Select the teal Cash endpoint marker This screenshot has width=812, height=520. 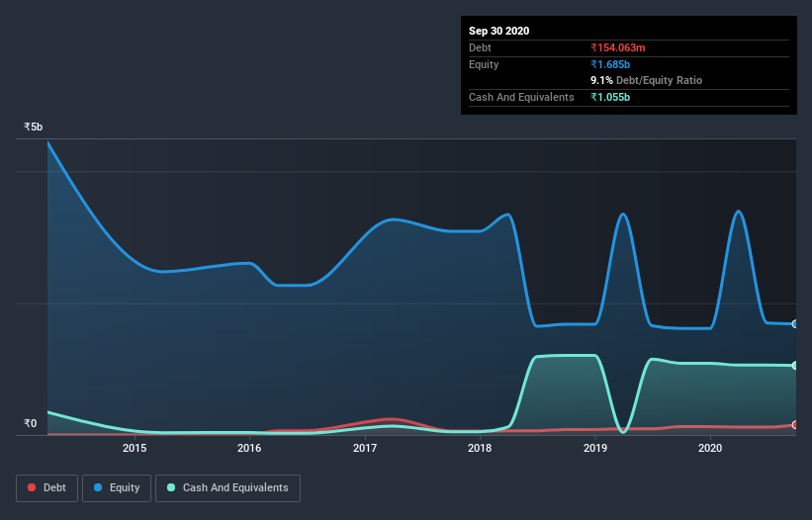click(795, 366)
